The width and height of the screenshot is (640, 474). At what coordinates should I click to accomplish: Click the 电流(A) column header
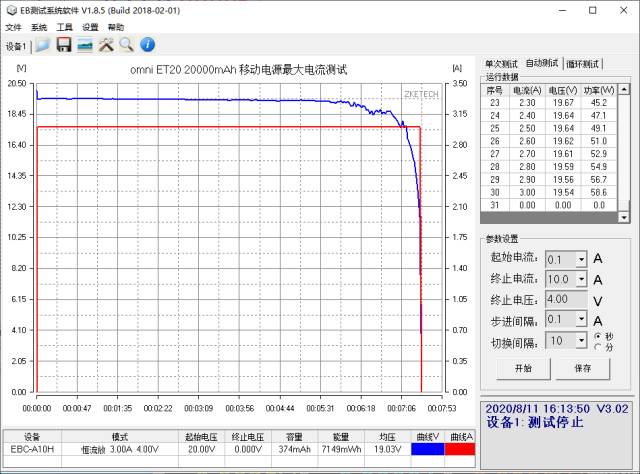click(527, 90)
